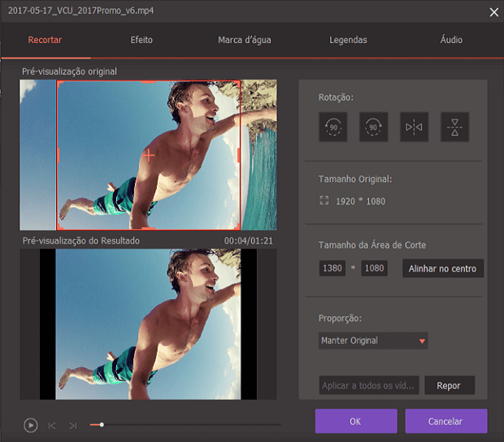The height and width of the screenshot is (442, 504).
Task: Click the playback progress slider
Action: click(x=187, y=424)
